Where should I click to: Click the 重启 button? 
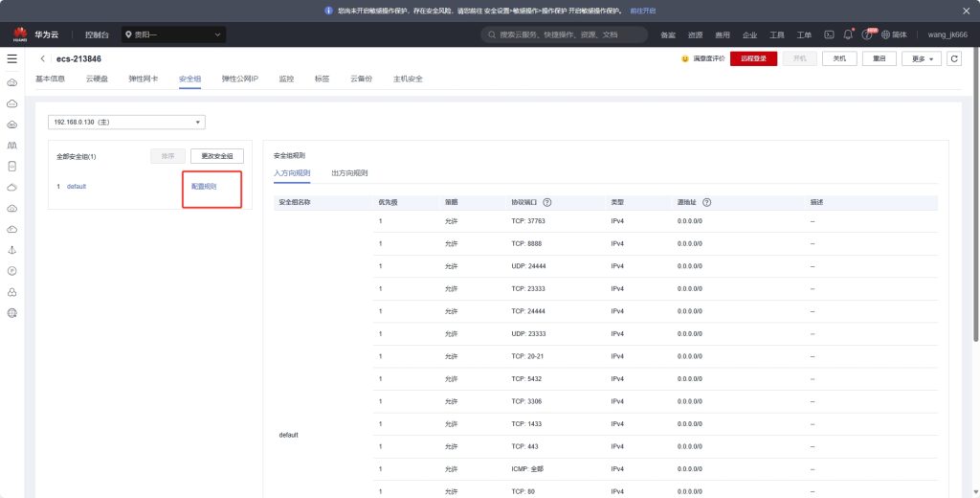click(880, 58)
